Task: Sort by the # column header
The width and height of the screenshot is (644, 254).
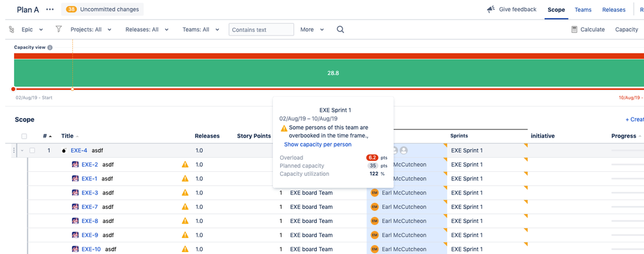Action: click(x=47, y=136)
